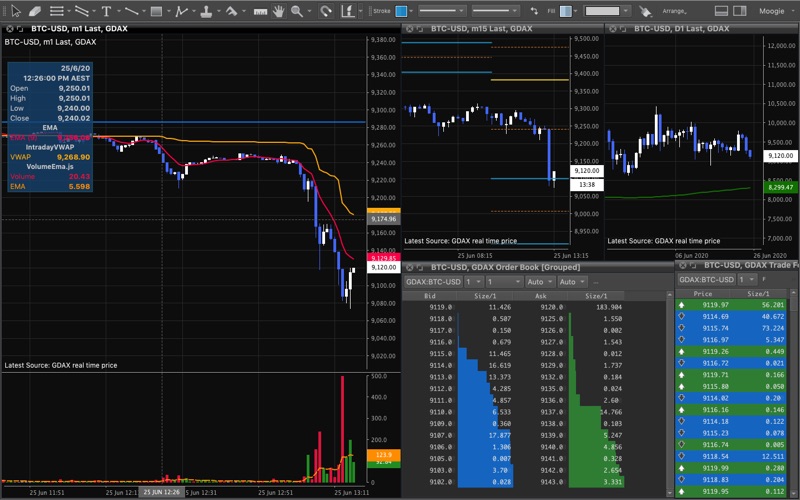The width and height of the screenshot is (800, 500).
Task: Open the rectangle shape tool dropdown arrow
Action: [168, 11]
